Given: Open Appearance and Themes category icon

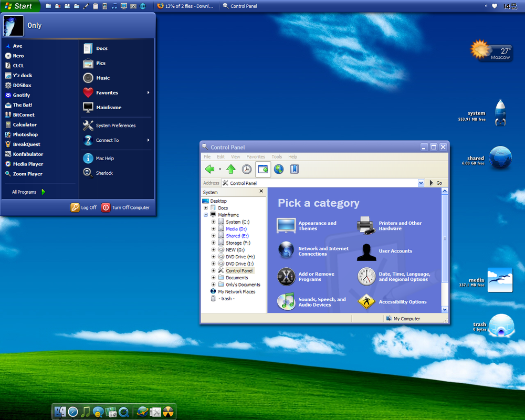Looking at the screenshot, I should (286, 225).
